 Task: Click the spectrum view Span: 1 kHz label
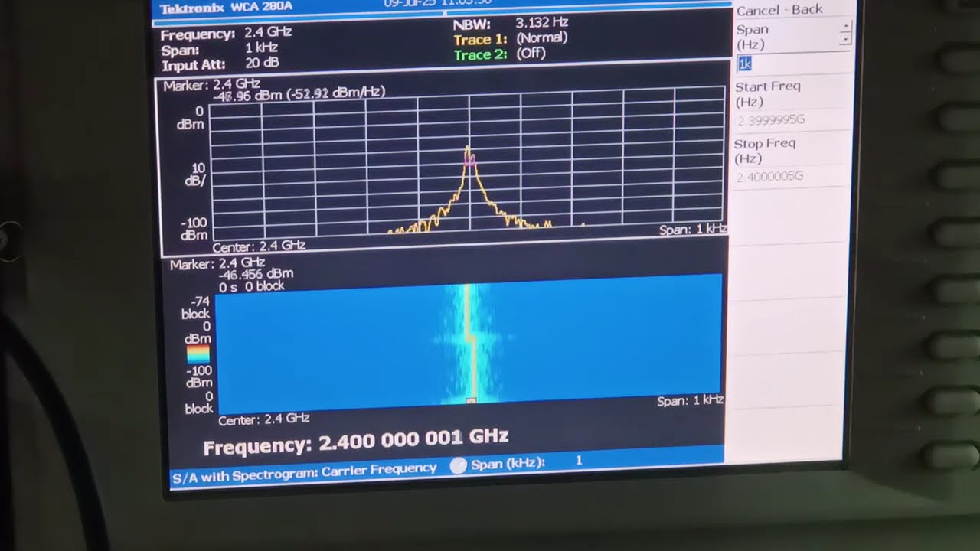pyautogui.click(x=693, y=230)
